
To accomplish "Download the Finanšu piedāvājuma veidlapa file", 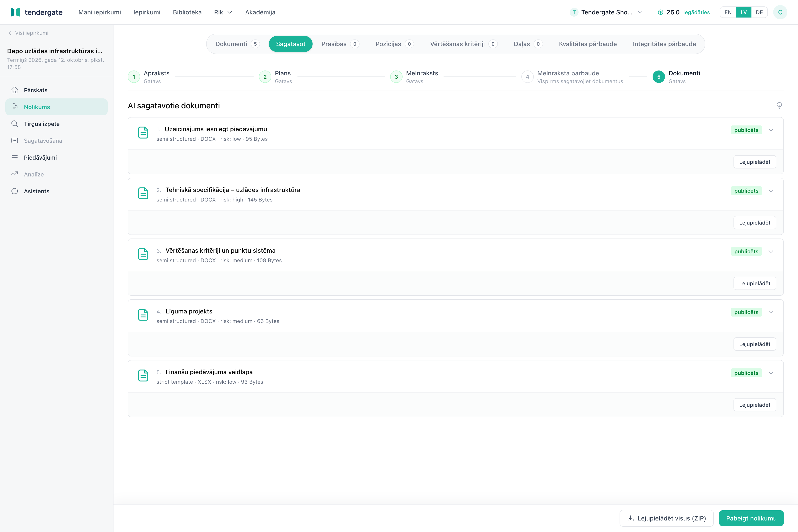I will [x=755, y=405].
